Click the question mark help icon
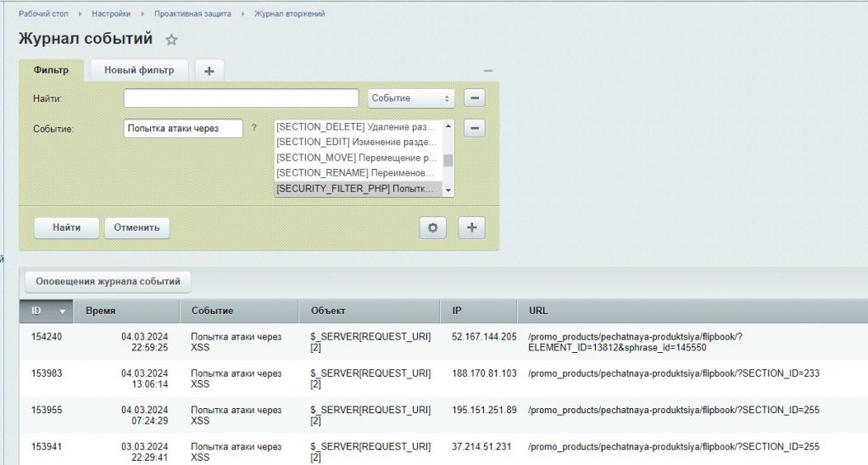Viewport: 868px width, 465px height. pyautogui.click(x=254, y=128)
